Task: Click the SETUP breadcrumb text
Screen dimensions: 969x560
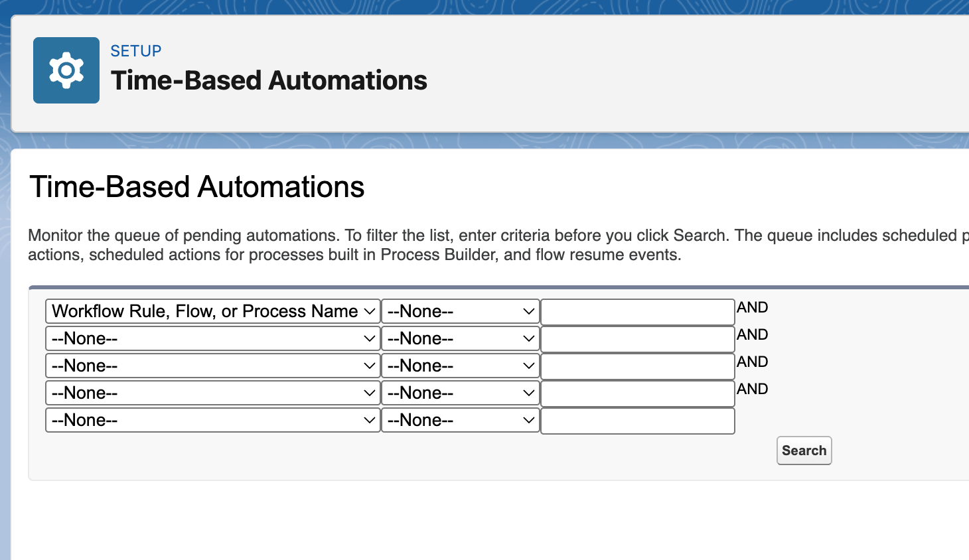Action: click(x=136, y=51)
